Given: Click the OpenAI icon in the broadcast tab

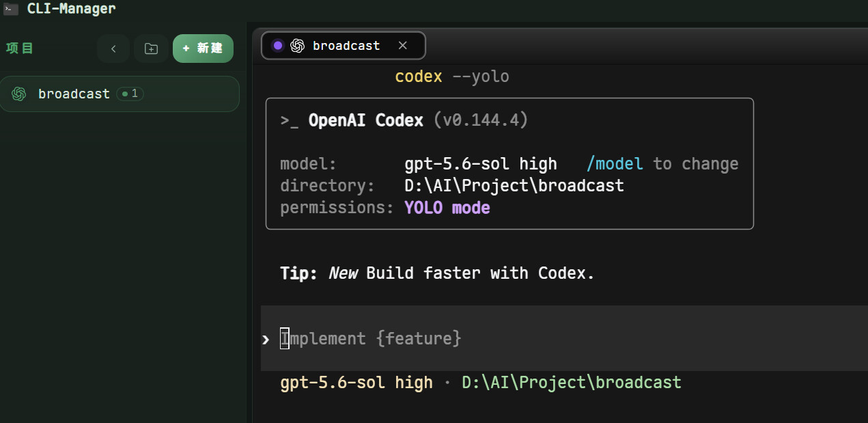Looking at the screenshot, I should click(297, 46).
